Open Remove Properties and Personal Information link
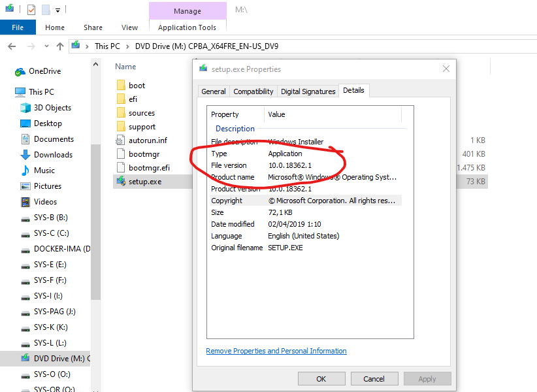The image size is (537, 392). [276, 351]
